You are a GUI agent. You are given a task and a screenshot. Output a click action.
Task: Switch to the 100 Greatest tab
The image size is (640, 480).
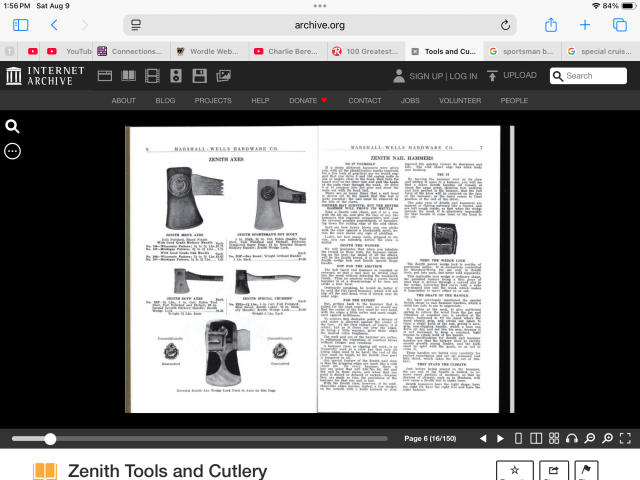tap(366, 51)
